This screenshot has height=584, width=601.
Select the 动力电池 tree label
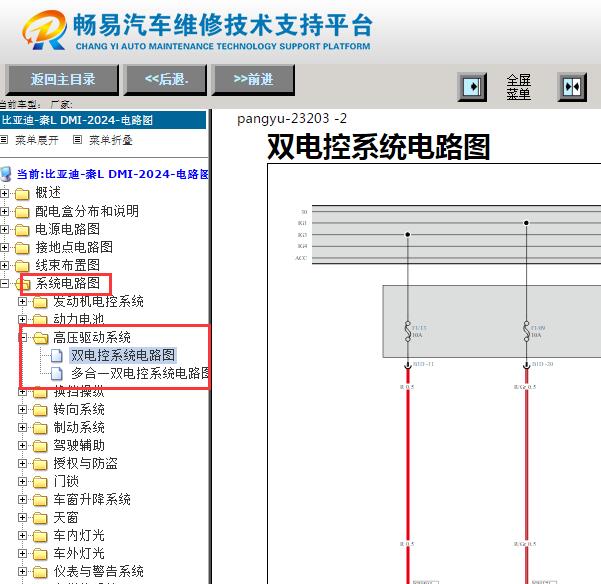79,319
